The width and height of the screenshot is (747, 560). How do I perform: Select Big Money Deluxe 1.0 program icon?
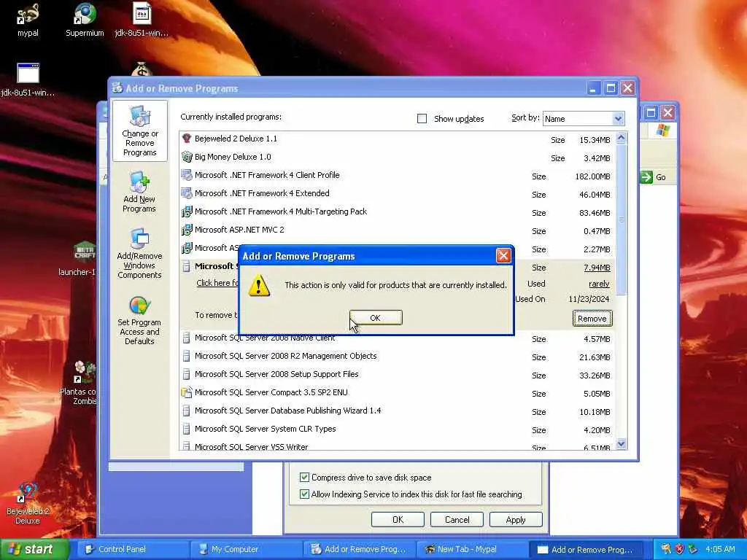187,157
